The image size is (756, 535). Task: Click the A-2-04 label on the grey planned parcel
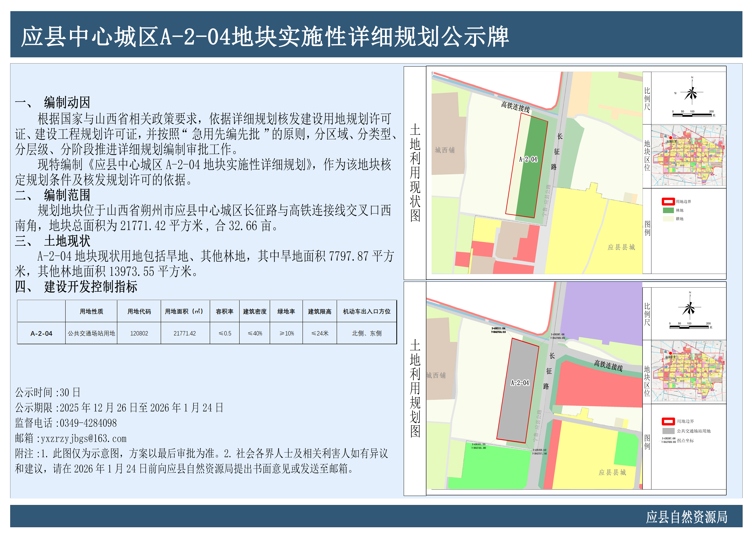520,383
